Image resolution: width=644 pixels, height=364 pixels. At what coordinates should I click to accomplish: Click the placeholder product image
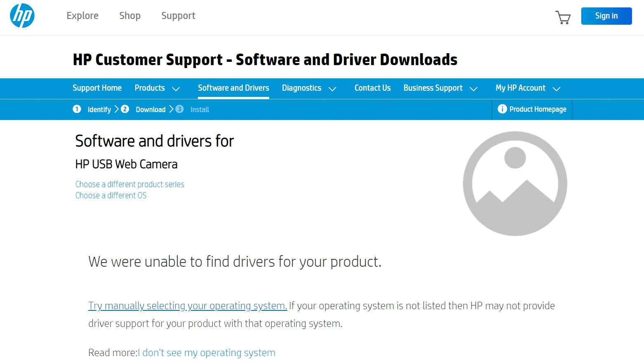click(x=515, y=183)
